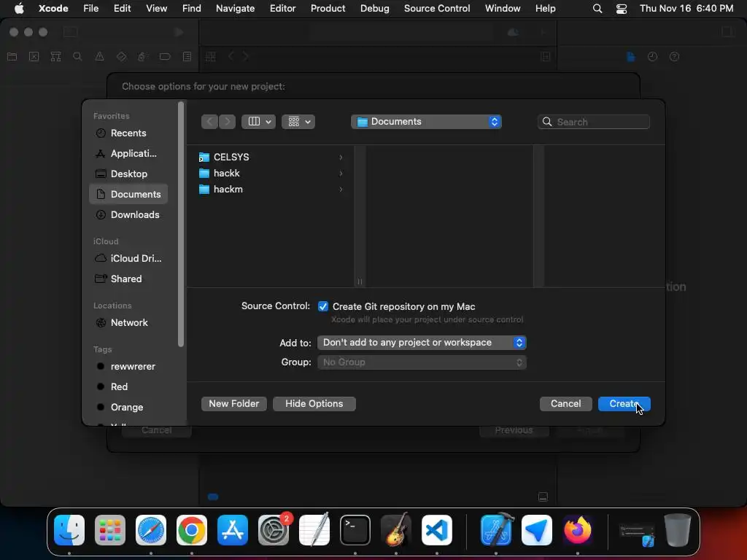Open the File menu
Viewport: 747px width, 560px height.
pyautogui.click(x=90, y=8)
